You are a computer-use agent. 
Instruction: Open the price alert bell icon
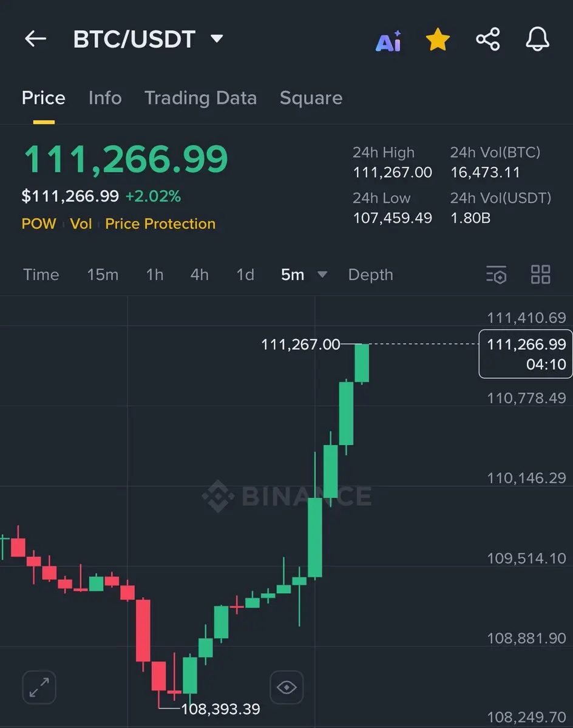pyautogui.click(x=537, y=39)
